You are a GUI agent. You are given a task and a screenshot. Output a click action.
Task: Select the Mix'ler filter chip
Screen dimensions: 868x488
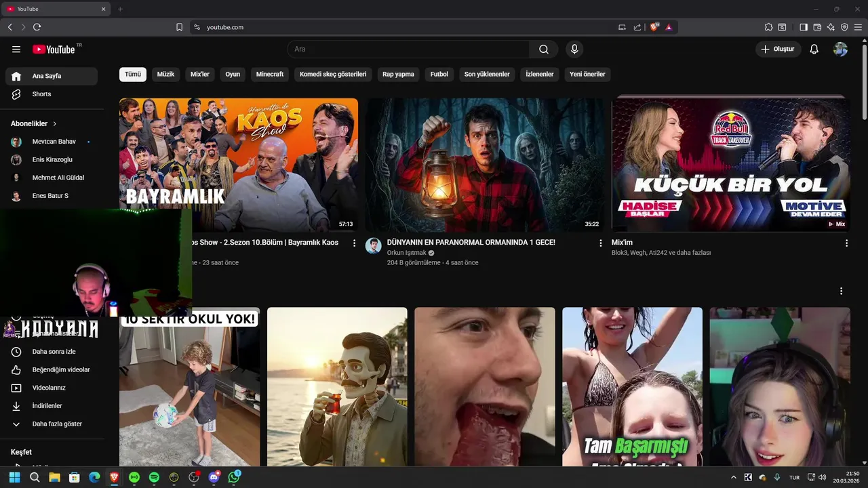pos(200,74)
